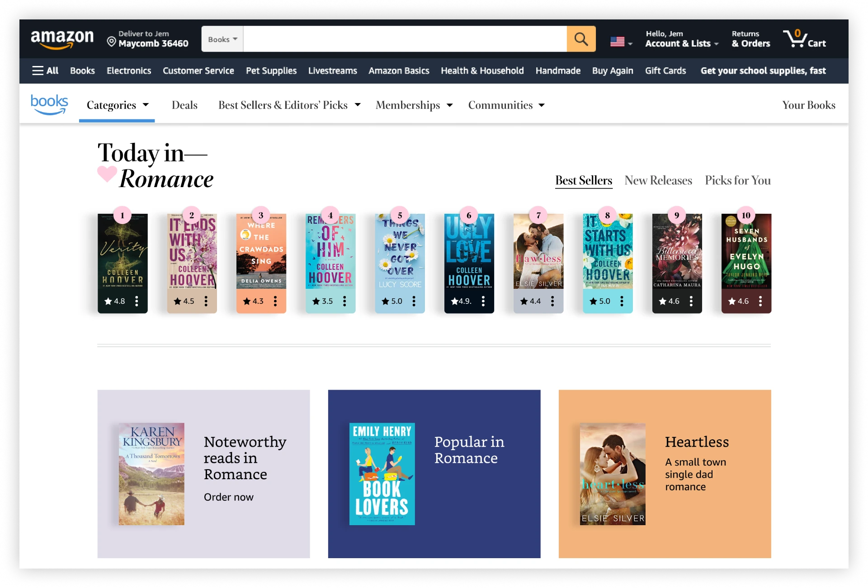
Task: Open the three-dot menu for It Ends With Us
Action: (x=206, y=301)
